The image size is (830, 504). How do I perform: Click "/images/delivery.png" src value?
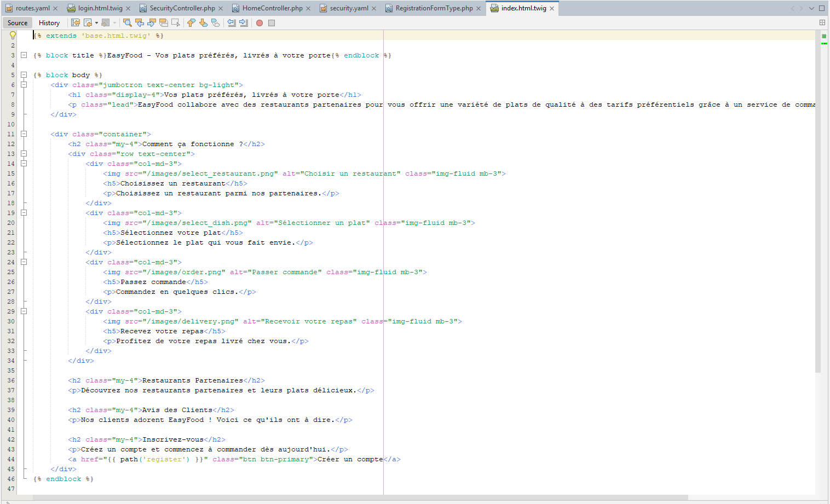pyautogui.click(x=191, y=321)
